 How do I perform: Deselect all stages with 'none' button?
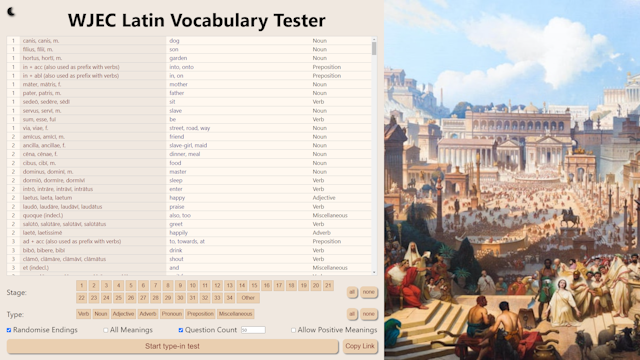(x=369, y=292)
